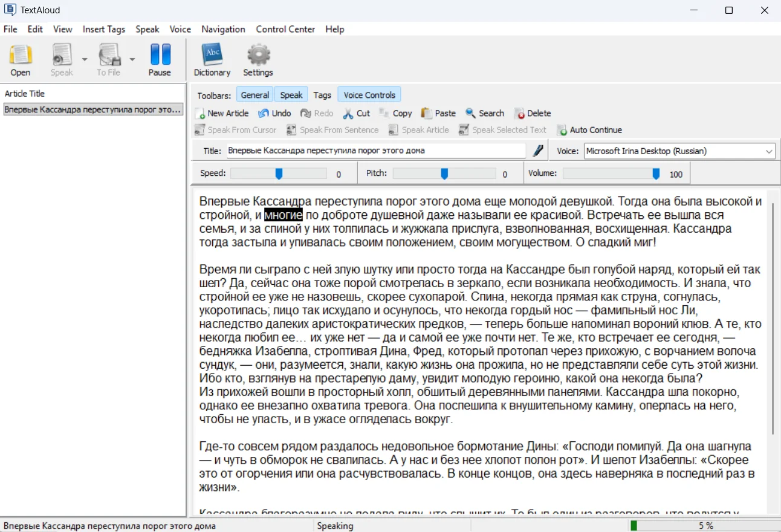Click the Open folder icon

pyautogui.click(x=20, y=56)
